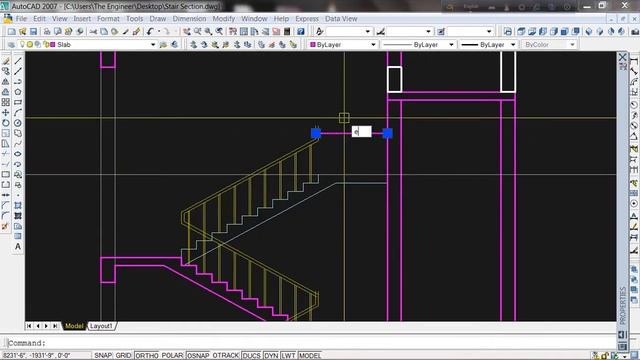Select the Line tool in Draw toolbar
Screen dimensions: 640x360
18,61
